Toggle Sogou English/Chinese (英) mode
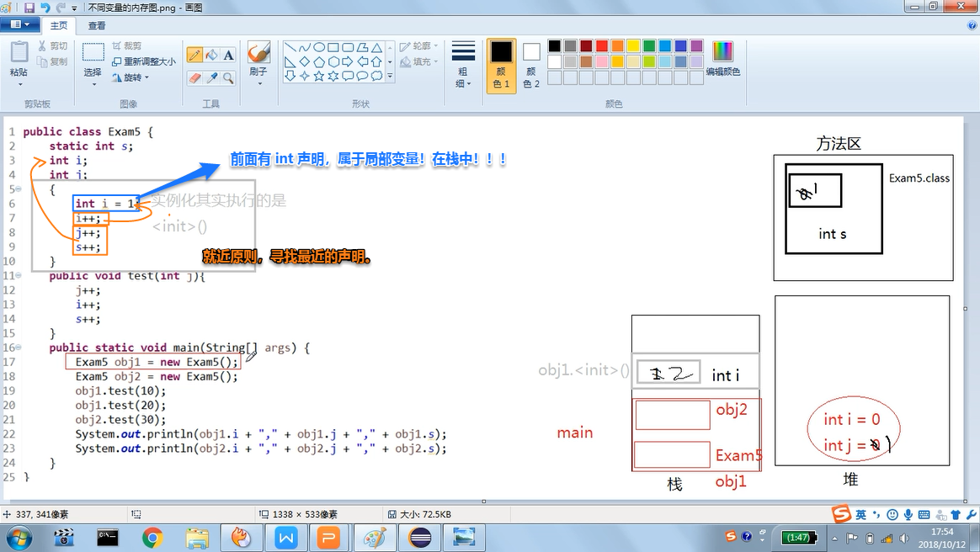 click(860, 514)
